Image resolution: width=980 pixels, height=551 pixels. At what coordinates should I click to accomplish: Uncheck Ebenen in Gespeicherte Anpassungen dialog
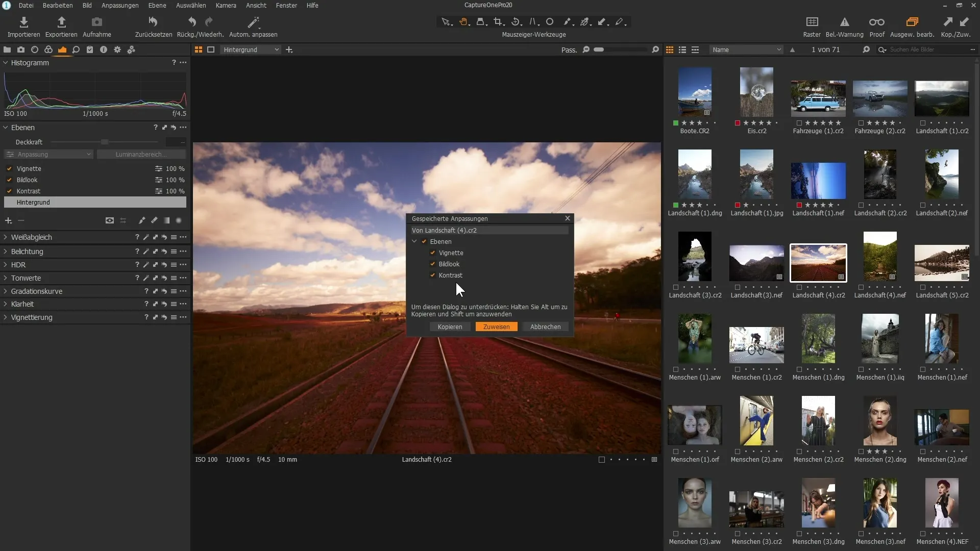424,241
